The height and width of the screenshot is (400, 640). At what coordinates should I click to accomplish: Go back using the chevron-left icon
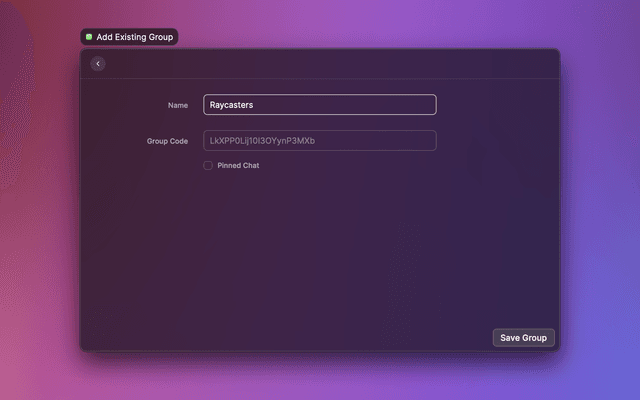click(98, 64)
